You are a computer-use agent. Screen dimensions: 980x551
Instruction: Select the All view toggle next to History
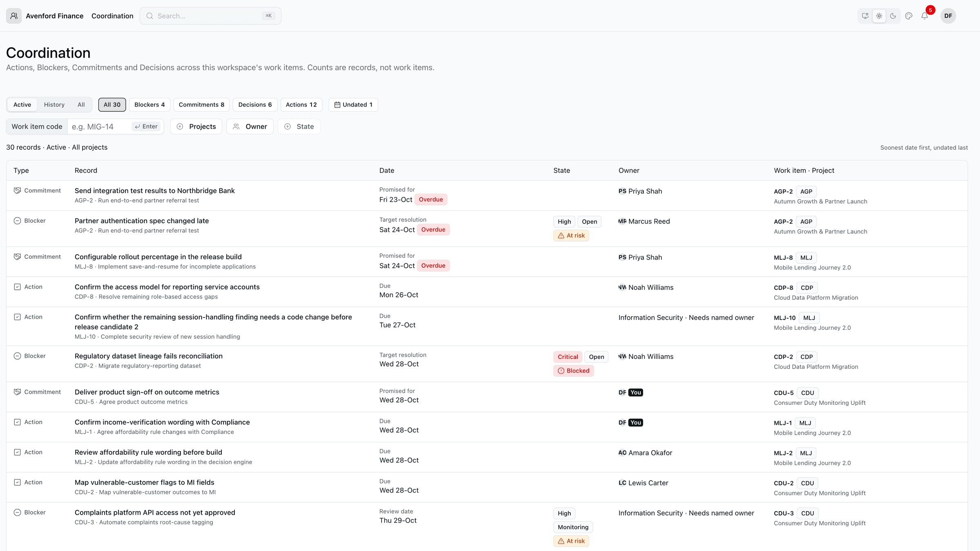(x=81, y=104)
